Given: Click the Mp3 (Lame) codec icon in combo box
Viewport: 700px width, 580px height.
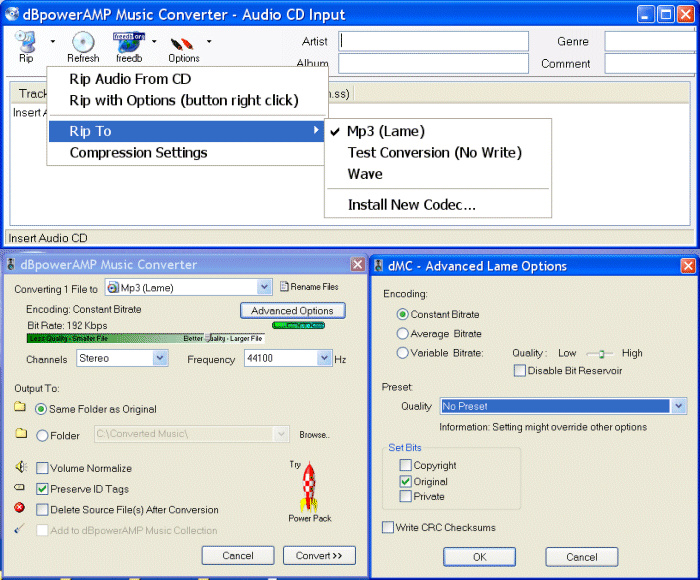Looking at the screenshot, I should [113, 287].
